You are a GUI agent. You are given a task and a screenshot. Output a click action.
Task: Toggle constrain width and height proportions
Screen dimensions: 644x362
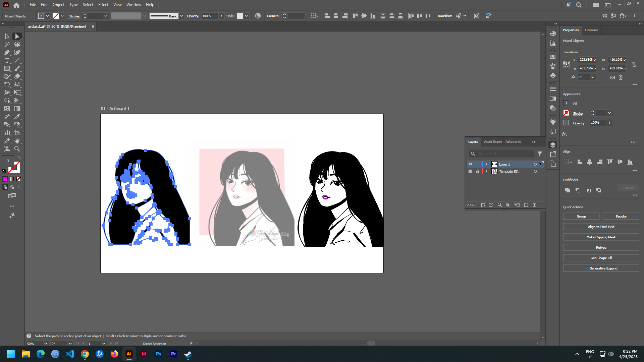click(x=634, y=64)
